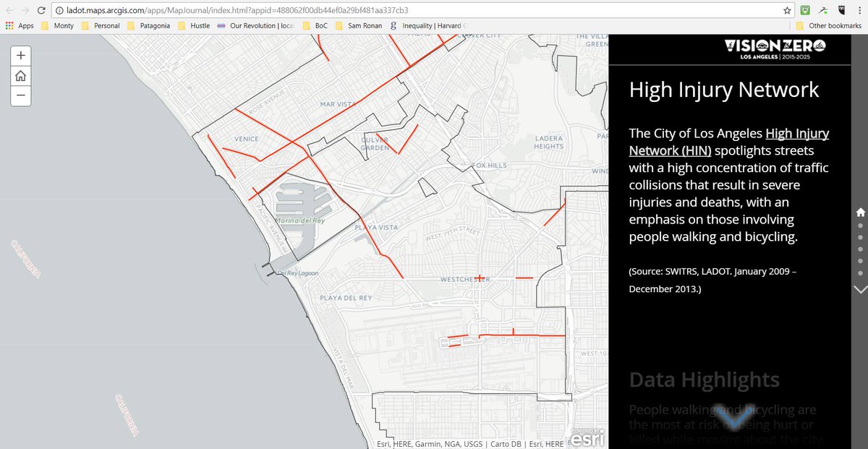Image resolution: width=868 pixels, height=449 pixels.
Task: Reset map to default home extent
Action: [x=21, y=75]
